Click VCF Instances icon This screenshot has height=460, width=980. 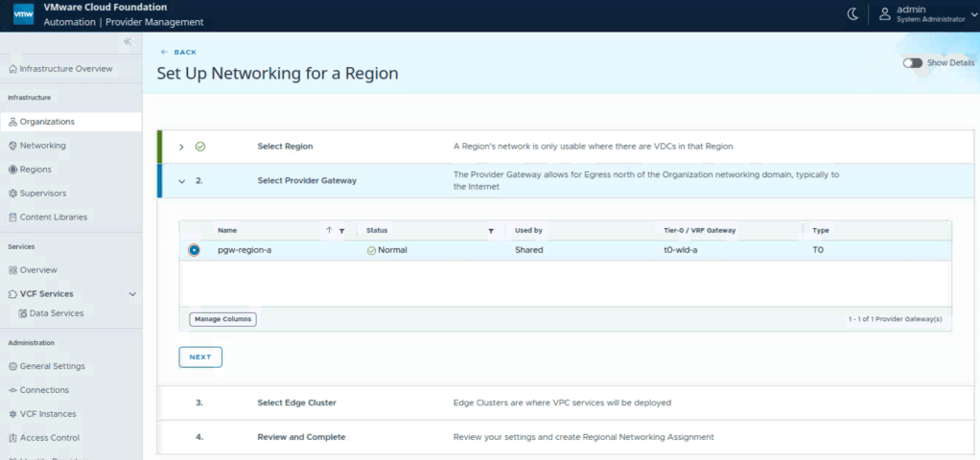coord(13,414)
